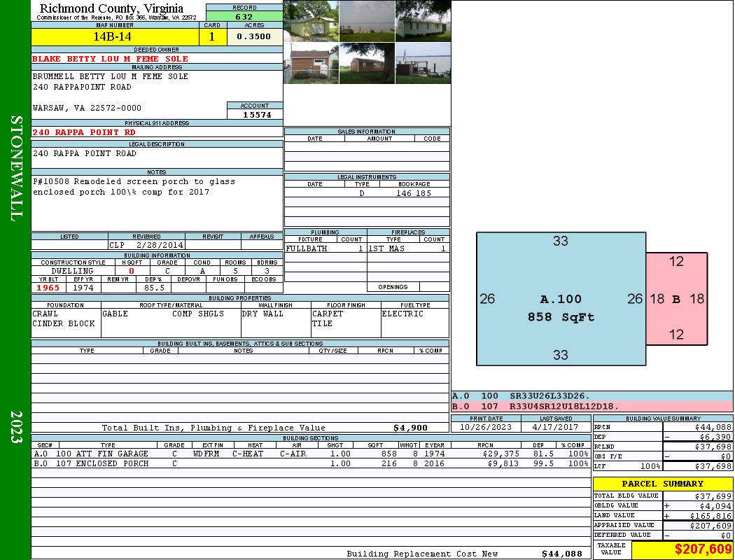Select the A.0 100 ATT FIN GARAGE row
Viewport: 735px width, 560px height.
click(x=309, y=454)
